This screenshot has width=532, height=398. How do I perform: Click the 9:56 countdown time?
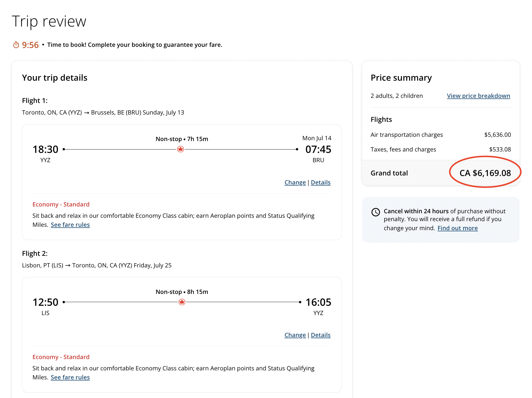(x=30, y=45)
